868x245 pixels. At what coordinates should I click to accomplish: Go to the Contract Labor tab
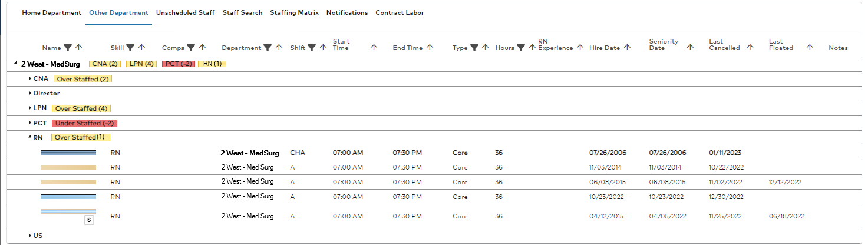400,12
